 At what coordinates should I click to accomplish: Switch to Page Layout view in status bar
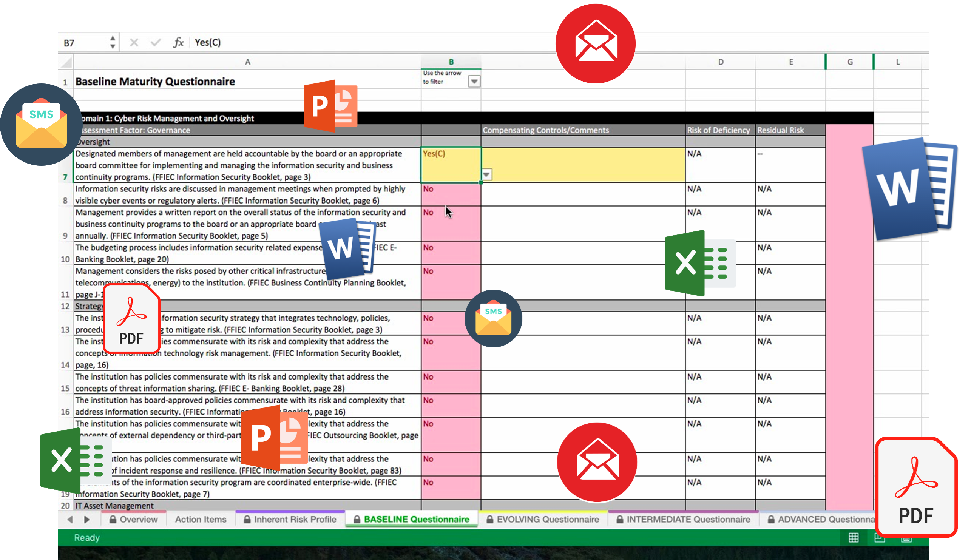pyautogui.click(x=879, y=537)
